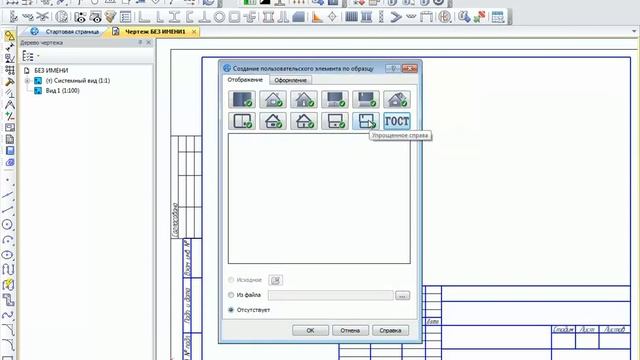The width and height of the screenshot is (640, 360).
Task: Click the diamond shape toolbar icon
Action: (332, 17)
